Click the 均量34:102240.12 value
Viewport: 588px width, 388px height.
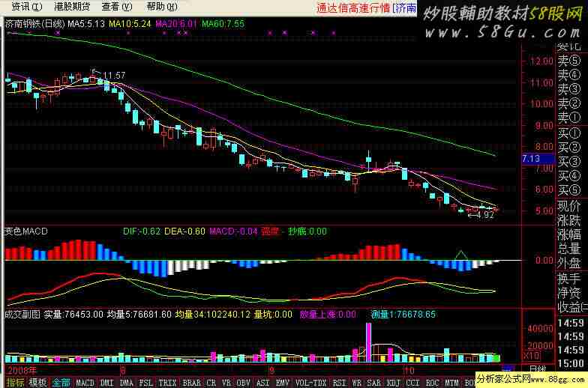[x=213, y=315]
